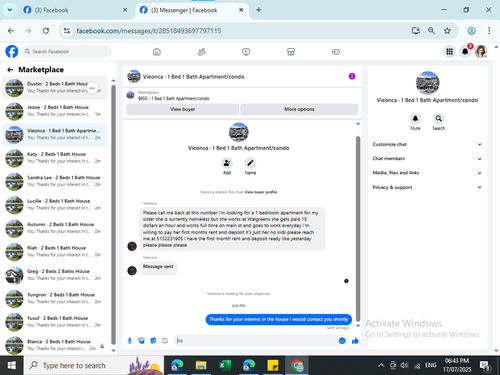This screenshot has height=375, width=500.
Task: Open the emoji picker in message box
Action: [x=342, y=341]
